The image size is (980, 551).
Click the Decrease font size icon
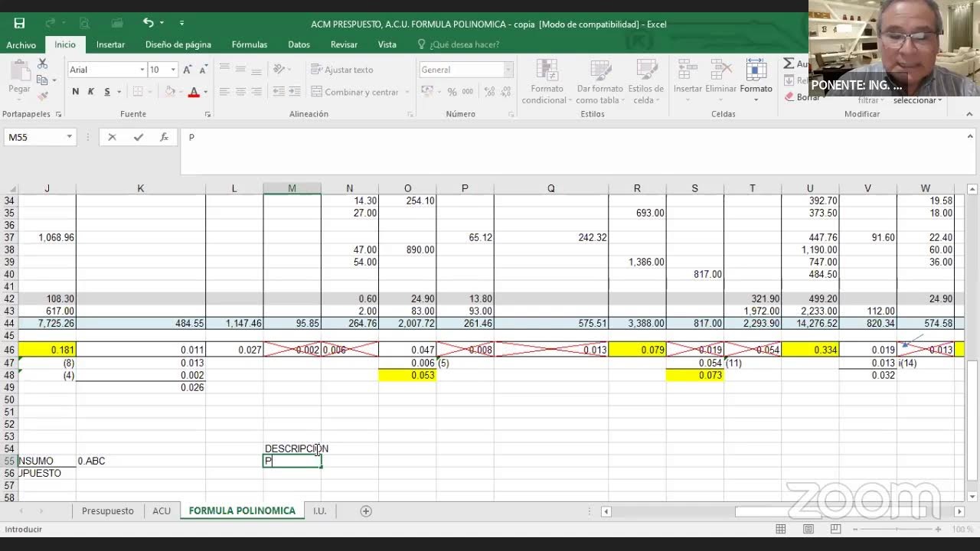(x=203, y=70)
